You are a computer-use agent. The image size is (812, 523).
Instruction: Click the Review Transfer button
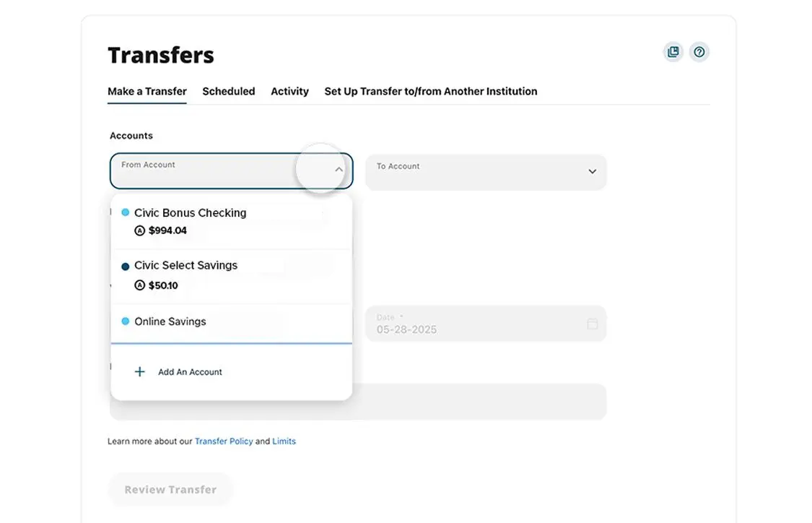[x=170, y=489]
